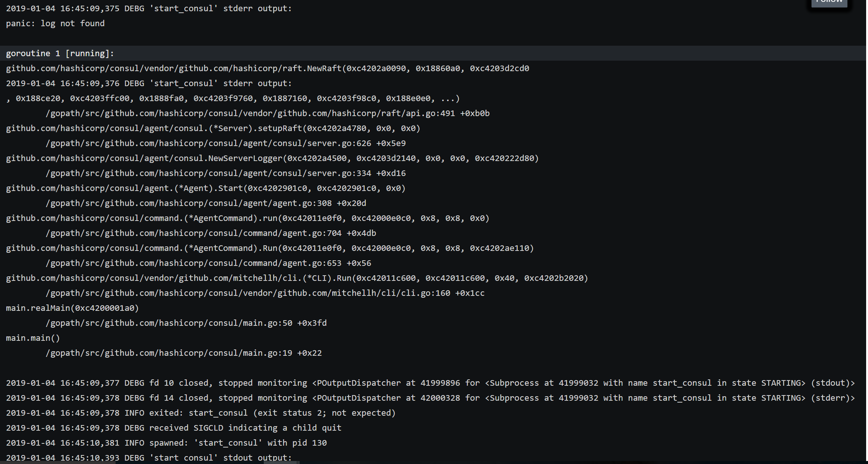Viewport: 868px width, 464px height.
Task: Select the SIGCLD child quit log entry
Action: pyautogui.click(x=173, y=428)
